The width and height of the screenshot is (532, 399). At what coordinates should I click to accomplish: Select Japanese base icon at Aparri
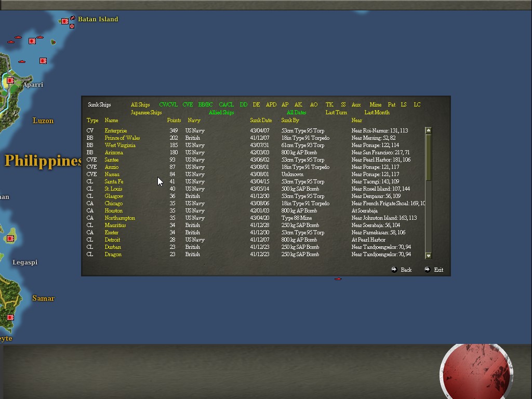[10, 81]
